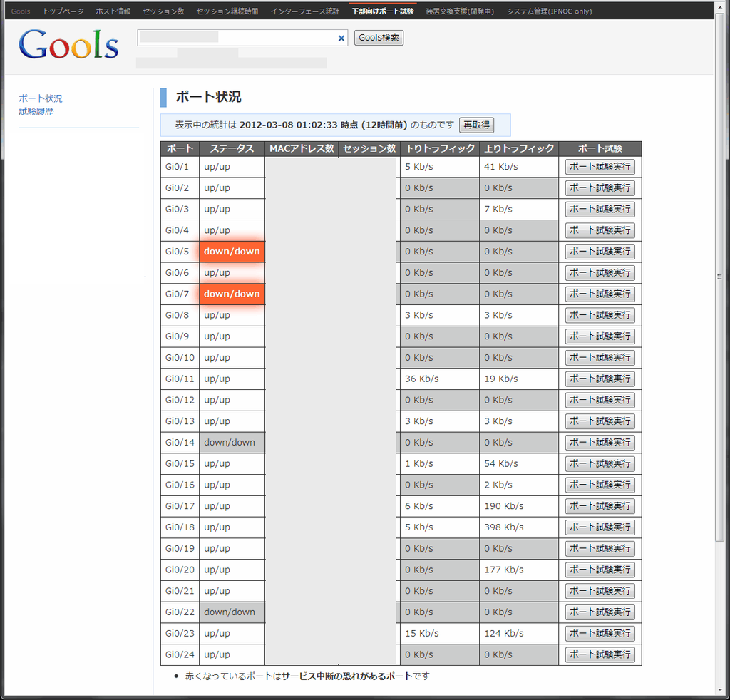The height and width of the screenshot is (700, 730).
Task: Click the Gi0/11 port name cell
Action: [180, 379]
